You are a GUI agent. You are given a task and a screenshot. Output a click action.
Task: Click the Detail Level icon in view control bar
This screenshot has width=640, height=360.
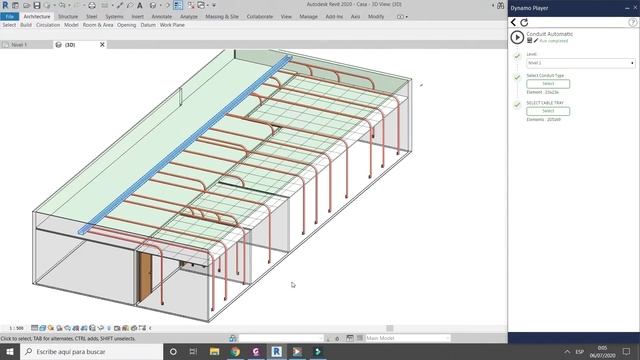coord(34,328)
